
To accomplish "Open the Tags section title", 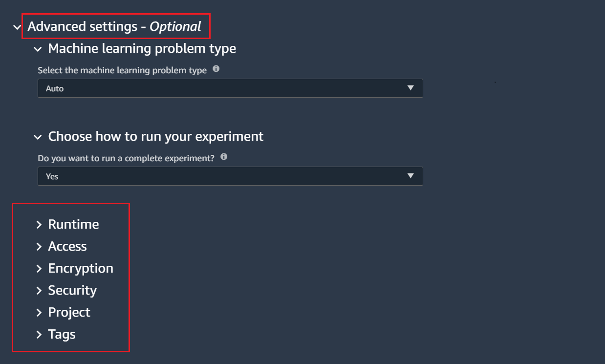I will 62,334.
